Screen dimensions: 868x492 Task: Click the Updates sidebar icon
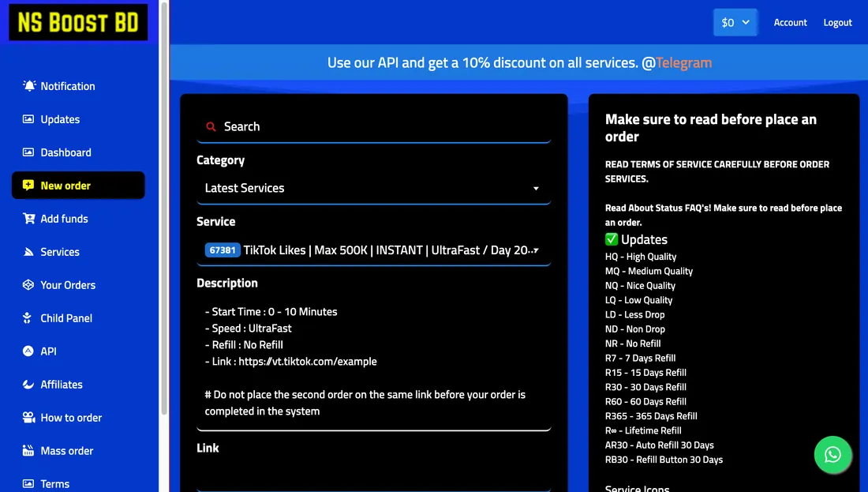28,119
